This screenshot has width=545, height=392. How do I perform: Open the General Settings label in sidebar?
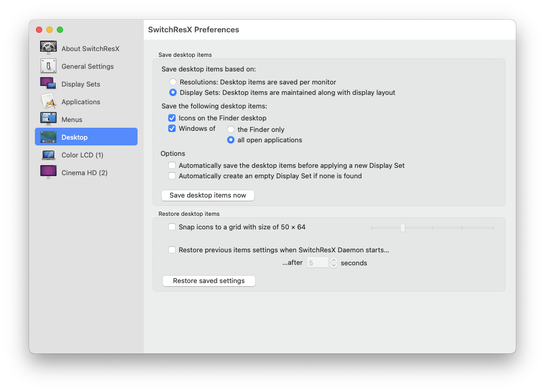[x=88, y=66]
